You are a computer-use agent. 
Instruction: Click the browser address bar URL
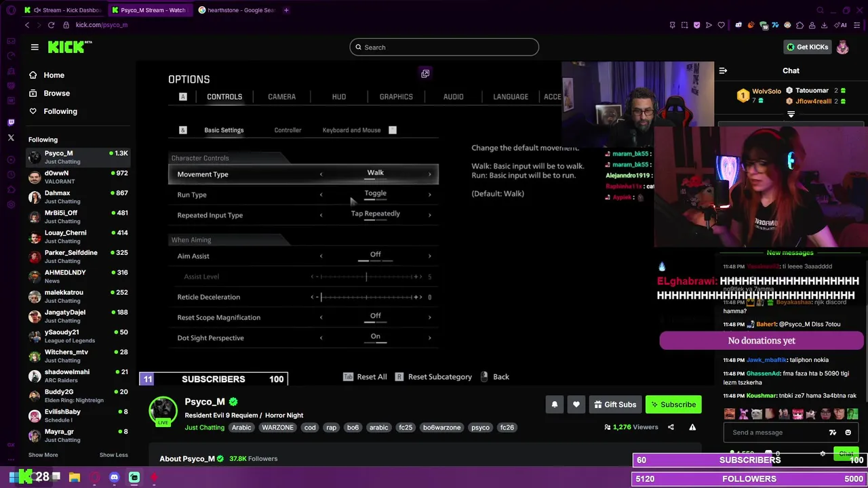pyautogui.click(x=102, y=25)
